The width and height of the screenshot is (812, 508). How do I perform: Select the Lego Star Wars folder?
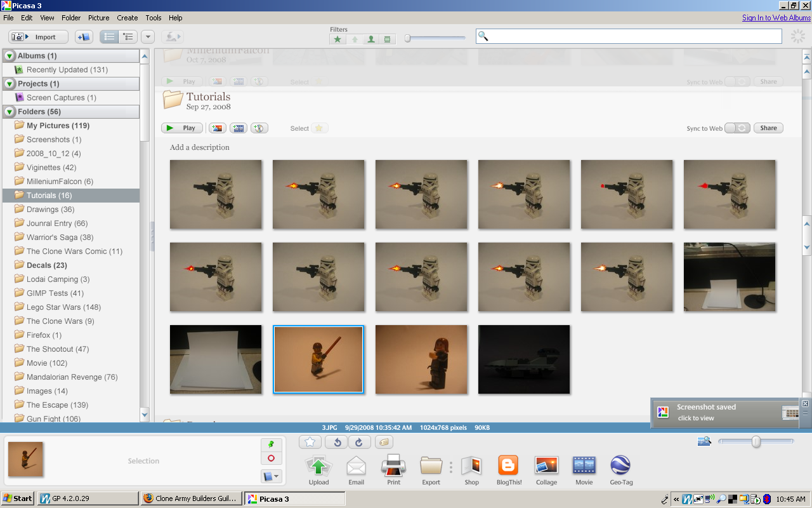point(63,307)
